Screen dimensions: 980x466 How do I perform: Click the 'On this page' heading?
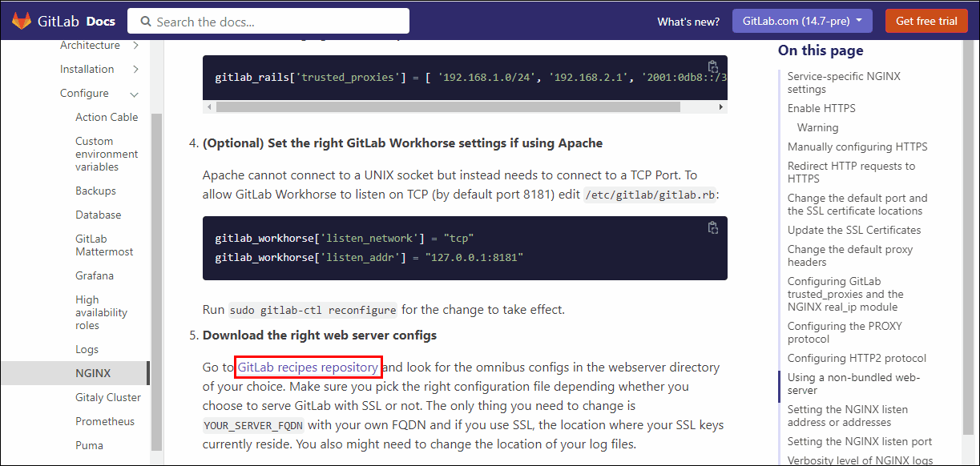(821, 50)
